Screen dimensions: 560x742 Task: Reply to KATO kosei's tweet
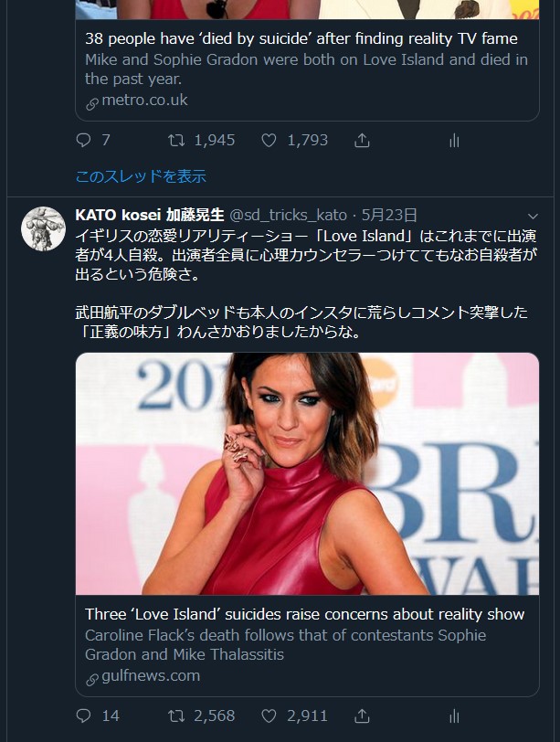pos(84,715)
